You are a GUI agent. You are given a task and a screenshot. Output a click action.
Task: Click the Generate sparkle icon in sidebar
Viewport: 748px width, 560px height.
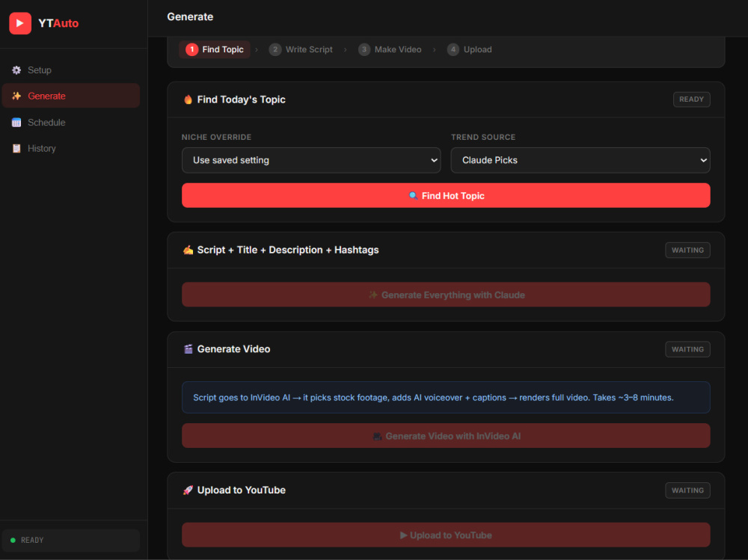tap(16, 96)
